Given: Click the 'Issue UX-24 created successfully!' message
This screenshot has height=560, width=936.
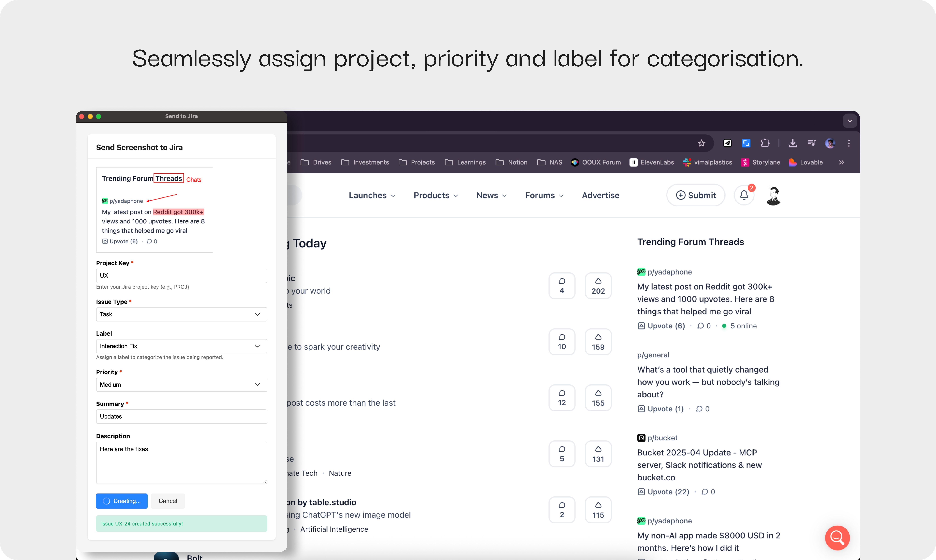Looking at the screenshot, I should tap(182, 523).
